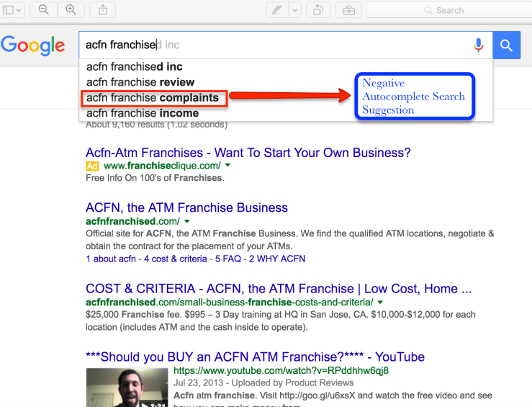This screenshot has width=532, height=407.
Task: Click the Preview toolbar Search field
Action: [x=446, y=10]
